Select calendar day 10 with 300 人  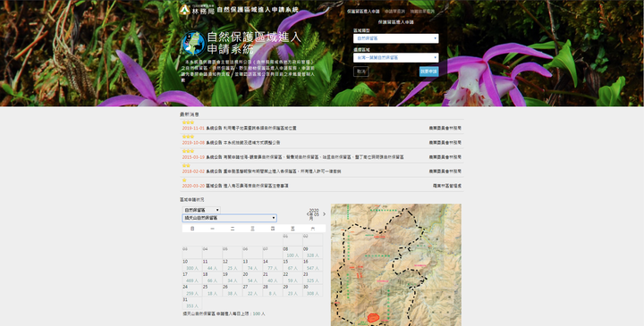pyautogui.click(x=191, y=265)
